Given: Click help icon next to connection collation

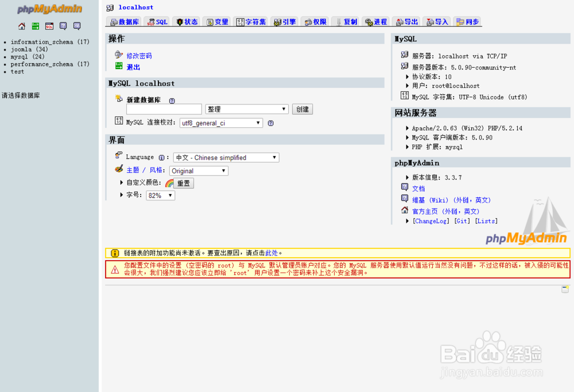Looking at the screenshot, I should (x=270, y=123).
